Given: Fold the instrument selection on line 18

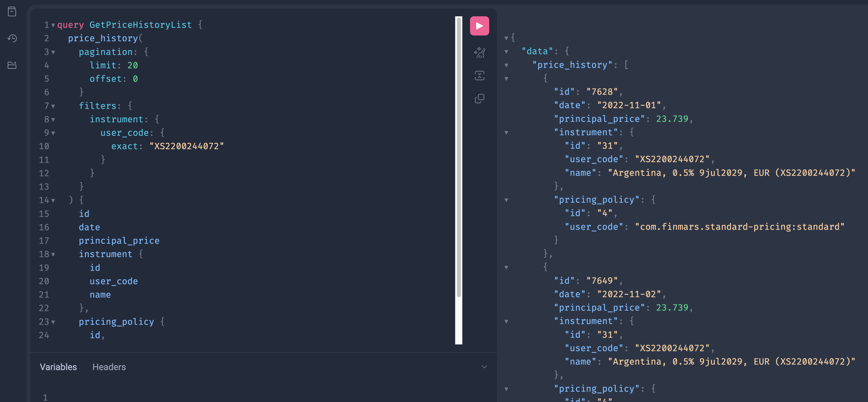Looking at the screenshot, I should [53, 254].
